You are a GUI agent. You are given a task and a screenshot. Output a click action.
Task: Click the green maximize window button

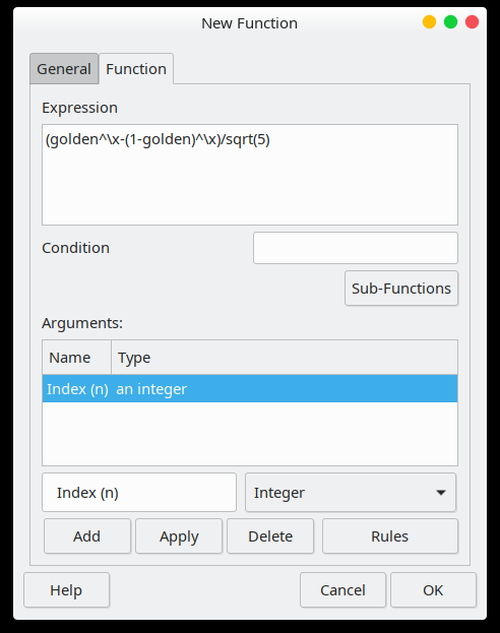point(450,22)
